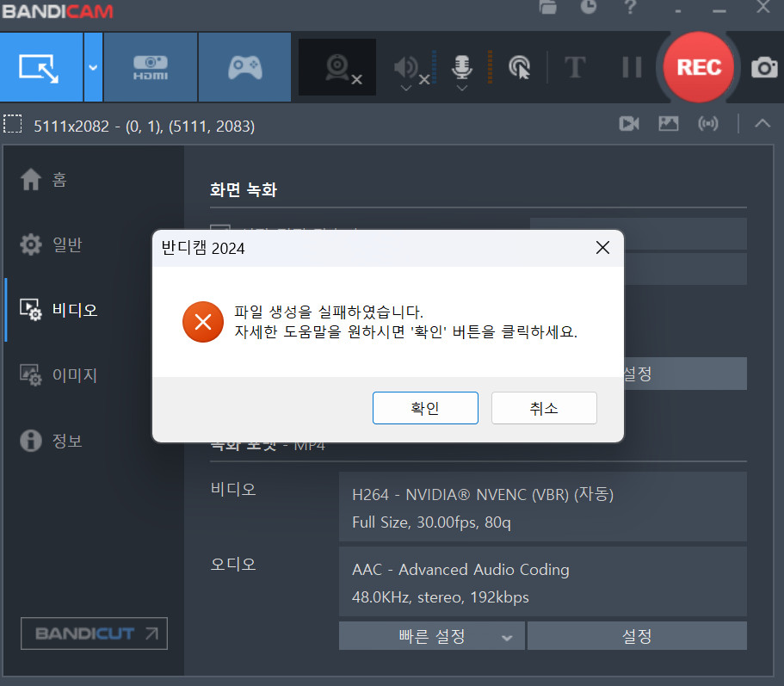Click the 48.0KHz stereo 192kbps text

441,597
